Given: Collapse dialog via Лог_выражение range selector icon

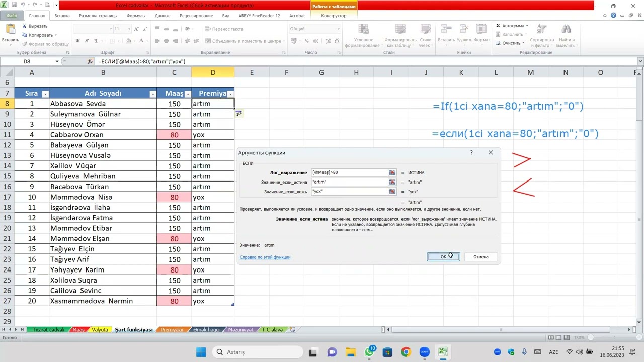Looking at the screenshot, I should click(392, 172).
